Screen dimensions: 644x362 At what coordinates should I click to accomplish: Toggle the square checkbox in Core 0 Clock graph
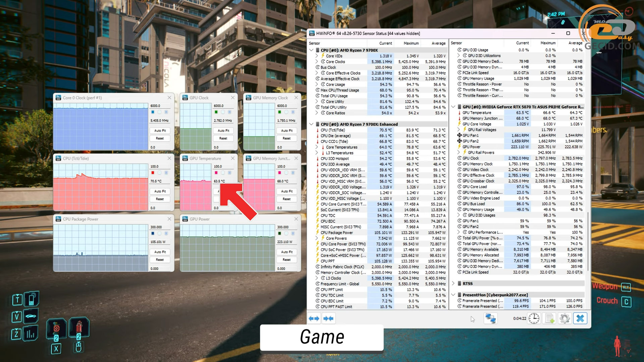166,112
